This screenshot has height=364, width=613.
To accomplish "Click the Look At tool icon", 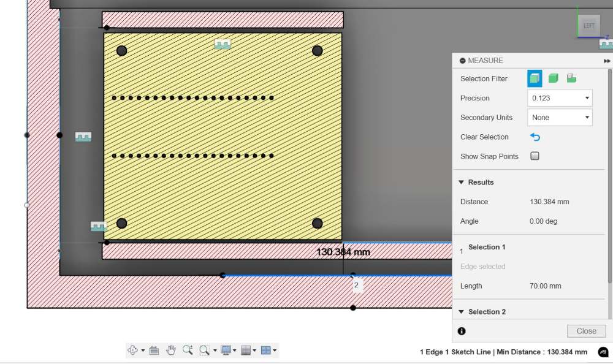I will (x=154, y=351).
